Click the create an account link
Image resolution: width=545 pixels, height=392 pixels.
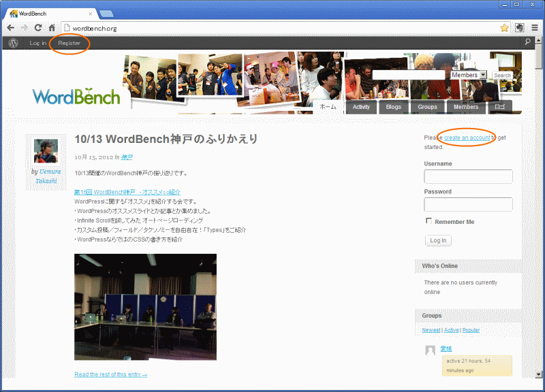coord(467,137)
